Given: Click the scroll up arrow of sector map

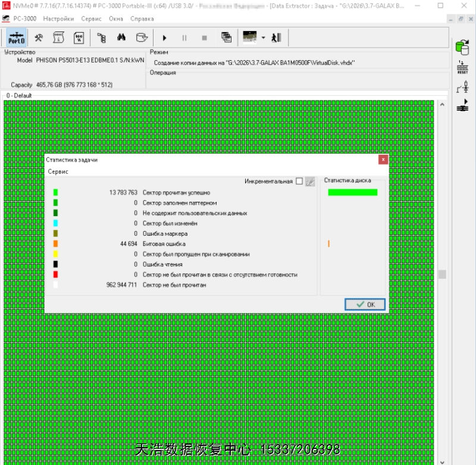Looking at the screenshot, I should pos(442,105).
